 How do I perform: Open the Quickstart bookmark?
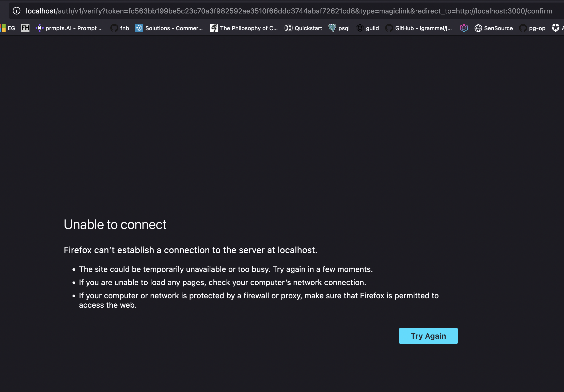pos(303,28)
